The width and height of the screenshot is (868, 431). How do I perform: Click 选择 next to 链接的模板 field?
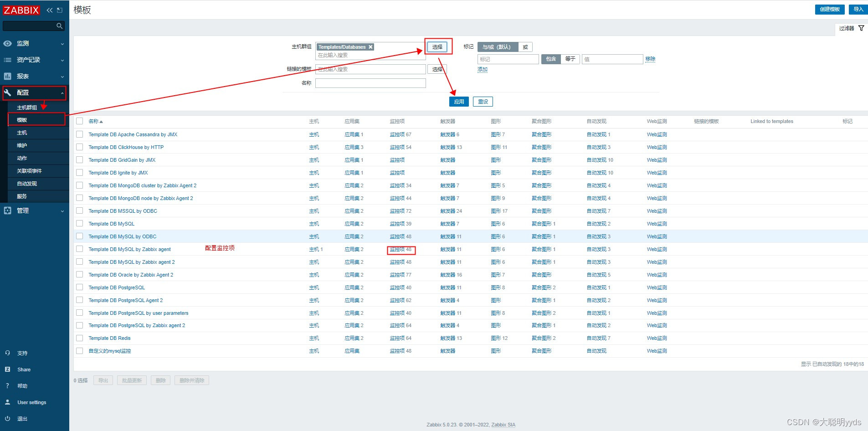437,69
